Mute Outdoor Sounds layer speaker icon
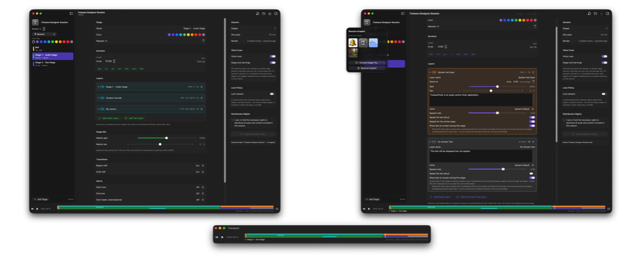 coord(197,98)
